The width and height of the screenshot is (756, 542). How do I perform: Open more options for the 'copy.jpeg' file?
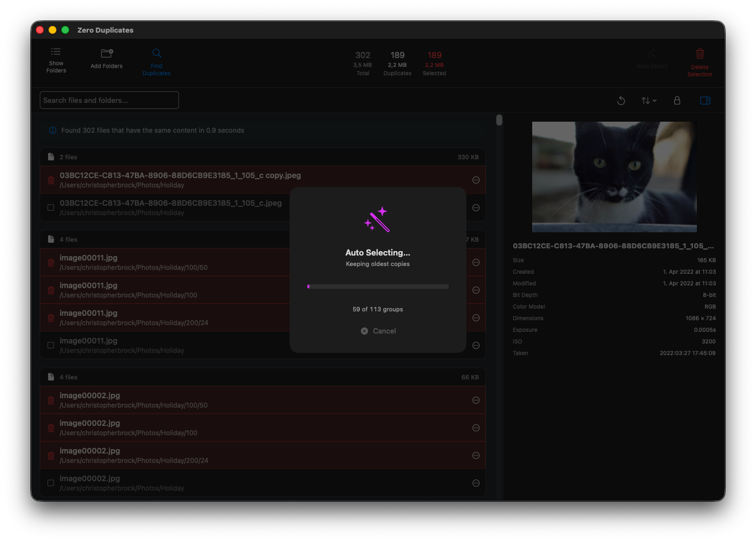[x=476, y=180]
